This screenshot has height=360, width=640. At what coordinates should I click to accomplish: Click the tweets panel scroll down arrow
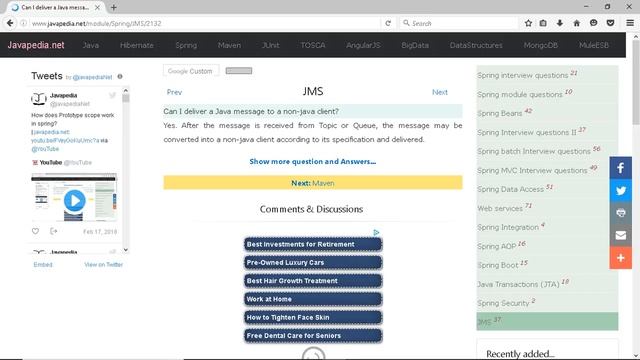pyautogui.click(x=126, y=250)
